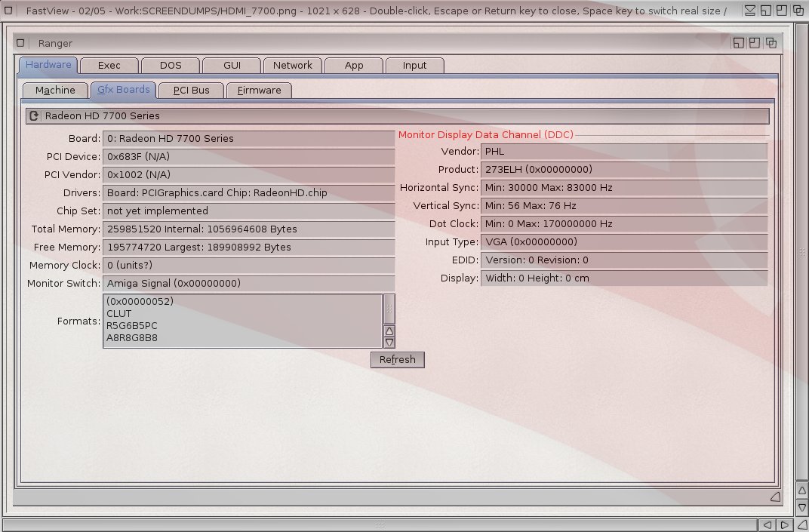Click the Monitor Switch Amiga Signal field
The width and height of the screenshot is (809, 532).
249,283
